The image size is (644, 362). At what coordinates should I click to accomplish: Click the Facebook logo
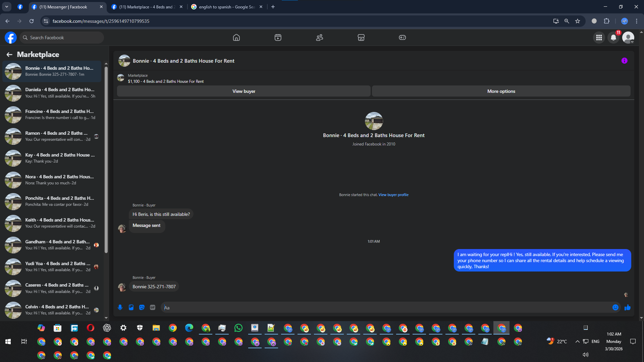coord(11,38)
